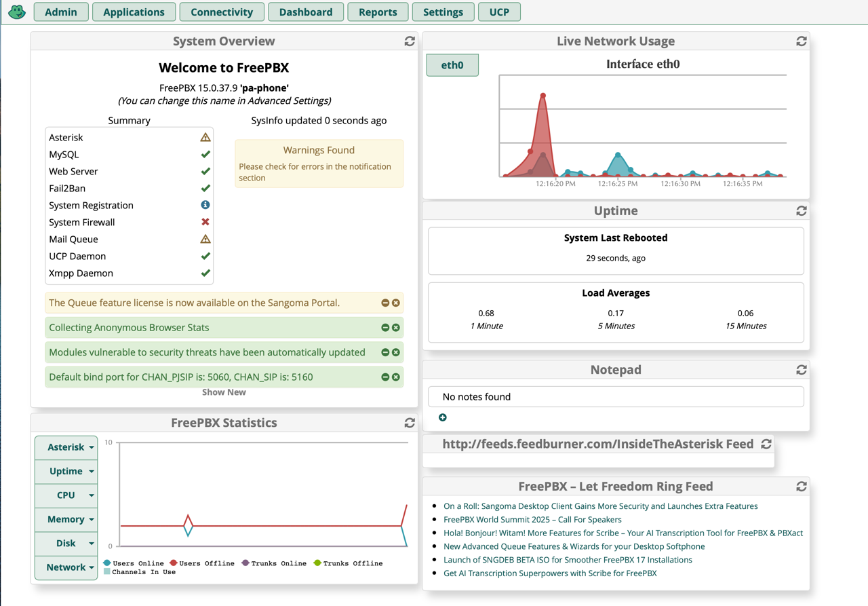The width and height of the screenshot is (868, 606).
Task: Click UCP Daemon checkmark status
Action: click(205, 256)
